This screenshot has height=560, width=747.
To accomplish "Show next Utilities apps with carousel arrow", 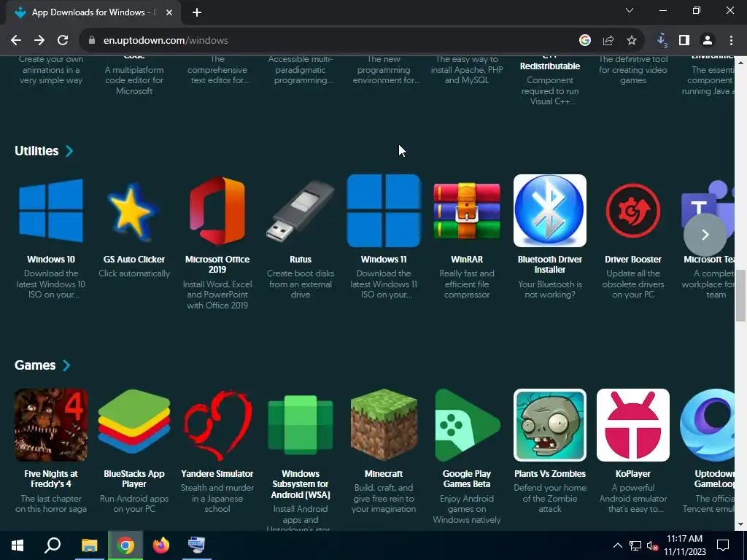I will pos(705,234).
